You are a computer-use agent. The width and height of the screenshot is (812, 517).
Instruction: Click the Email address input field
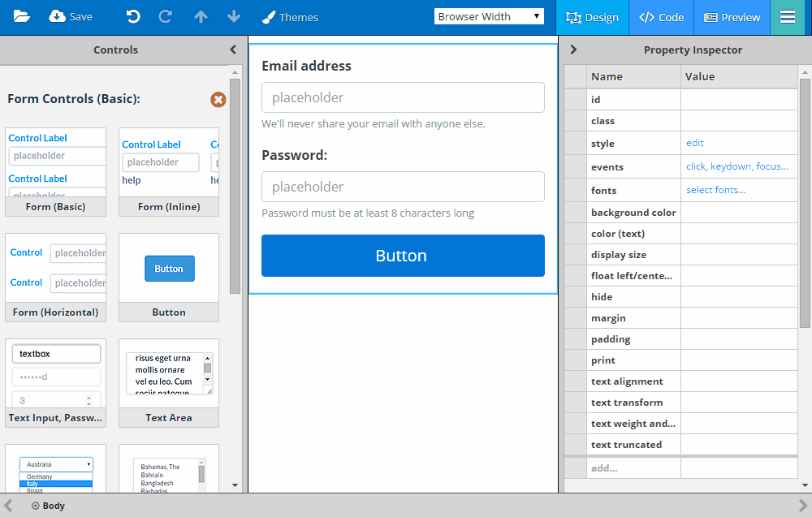click(403, 97)
